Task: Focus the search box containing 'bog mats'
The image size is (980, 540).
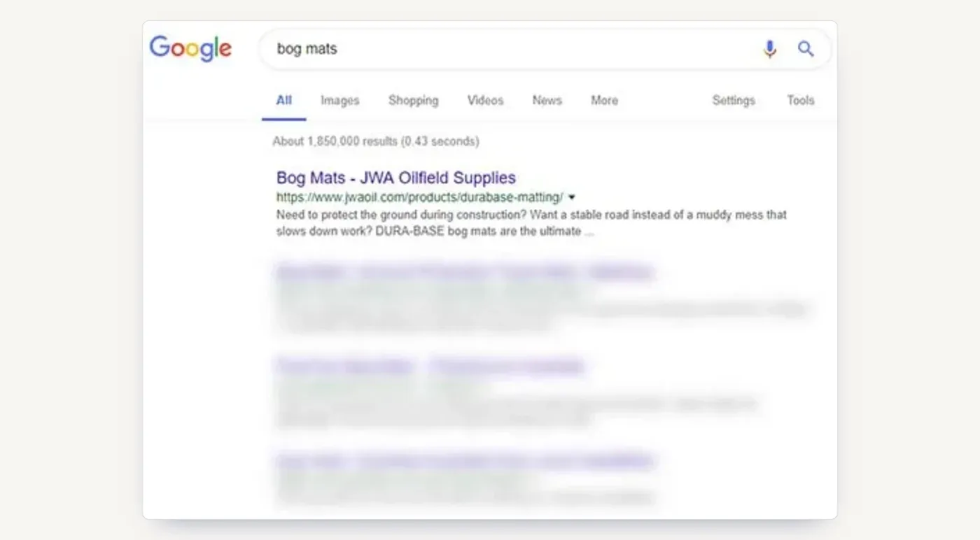Action: (x=545, y=49)
